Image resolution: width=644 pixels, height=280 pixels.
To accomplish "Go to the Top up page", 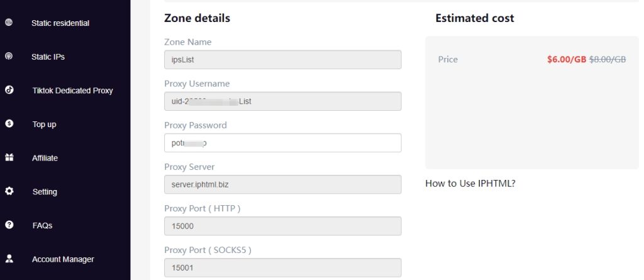I will pyautogui.click(x=44, y=125).
